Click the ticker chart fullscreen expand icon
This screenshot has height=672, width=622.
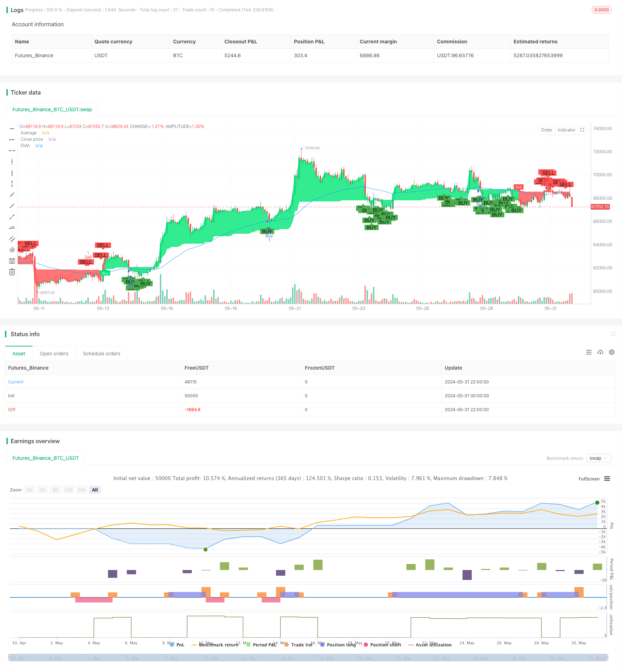pyautogui.click(x=582, y=130)
